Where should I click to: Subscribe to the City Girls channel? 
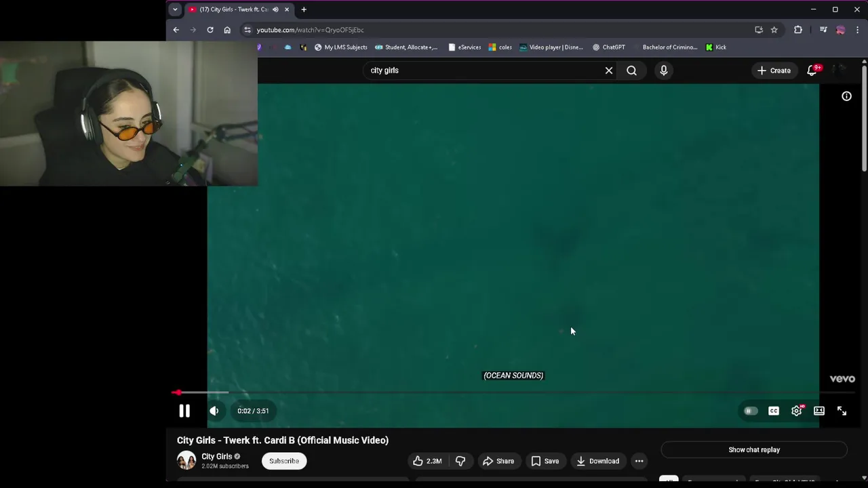click(x=284, y=461)
